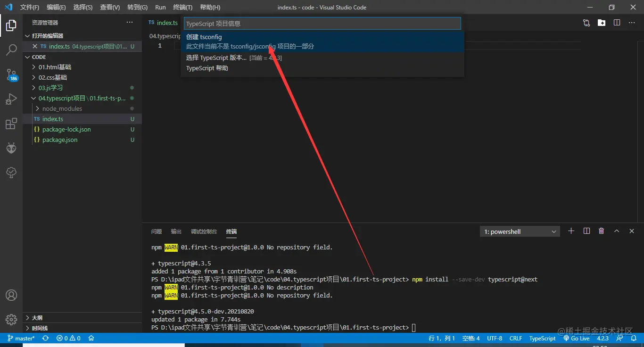Click CRLF end of line selector
644x347 pixels.
pos(516,338)
